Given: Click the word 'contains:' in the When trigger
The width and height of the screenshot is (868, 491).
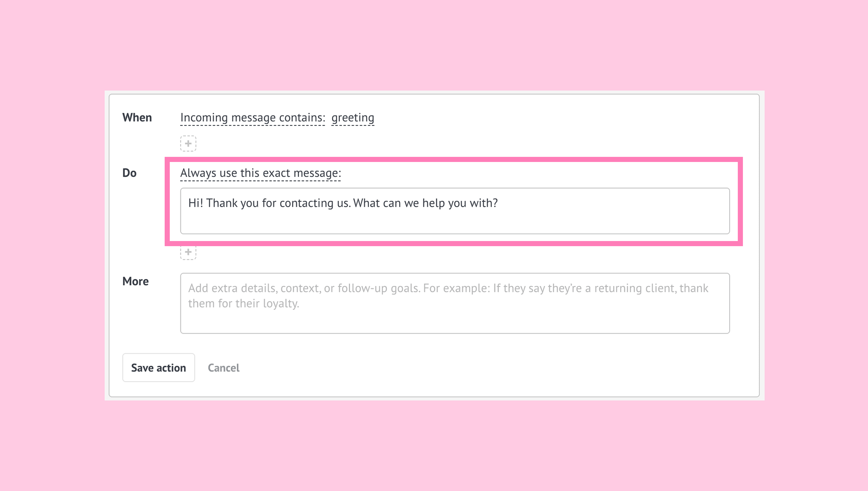Looking at the screenshot, I should 302,118.
